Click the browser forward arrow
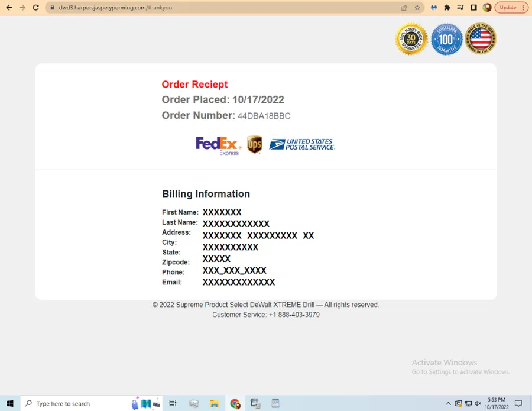 [x=22, y=8]
